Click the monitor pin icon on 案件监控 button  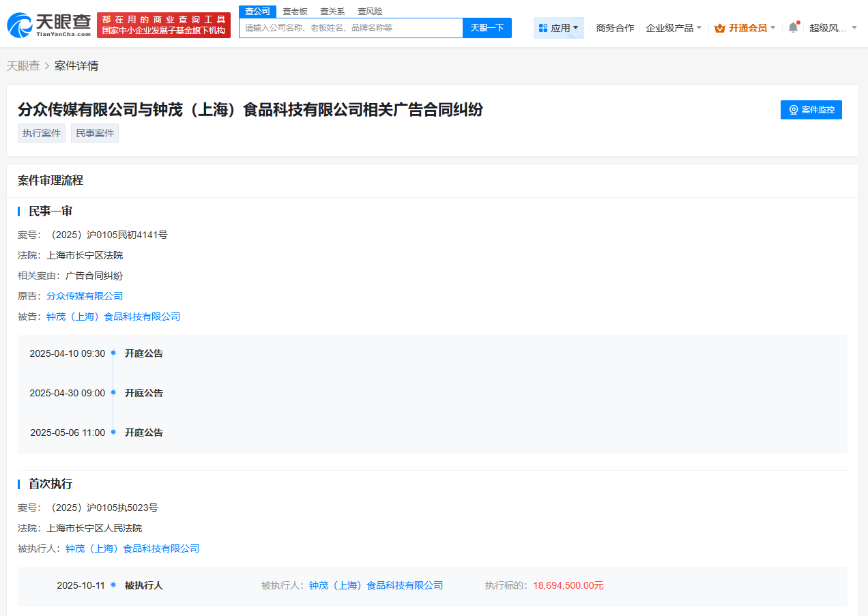tap(793, 109)
